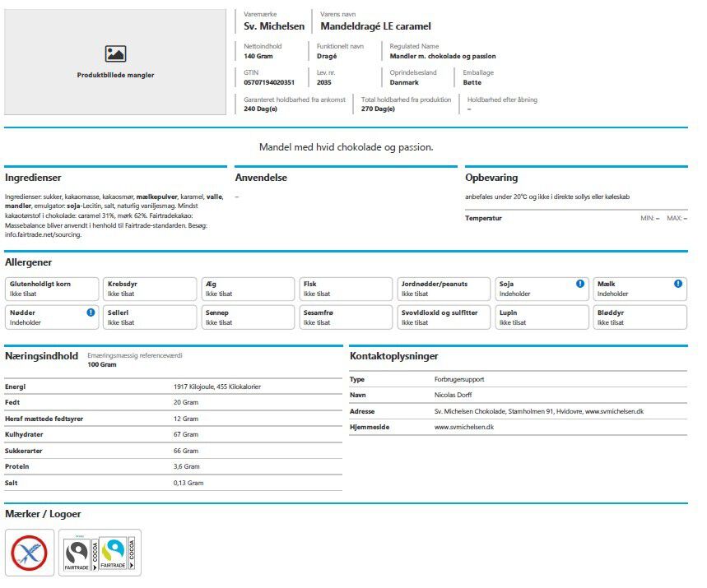Click the Opbevaring section heading
The image size is (707, 588).
(491, 178)
